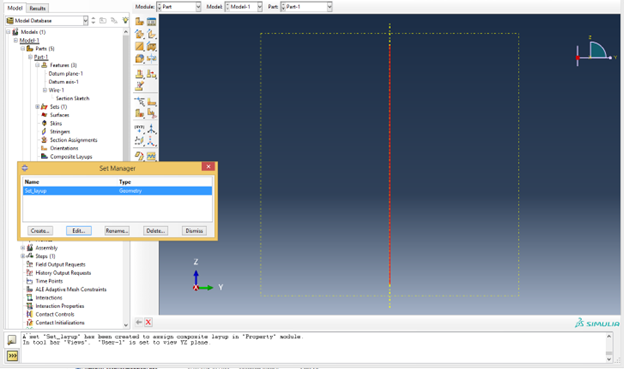This screenshot has height=369, width=624.
Task: Select Stringers in the model tree
Action: [60, 132]
